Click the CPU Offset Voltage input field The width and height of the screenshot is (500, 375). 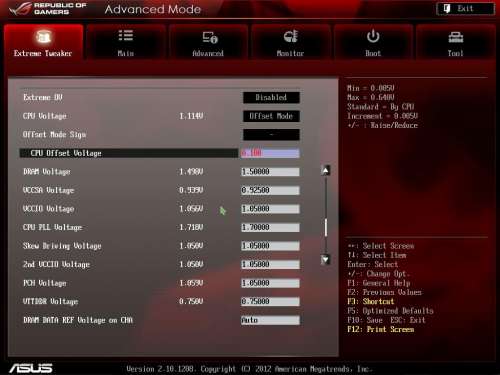(270, 153)
